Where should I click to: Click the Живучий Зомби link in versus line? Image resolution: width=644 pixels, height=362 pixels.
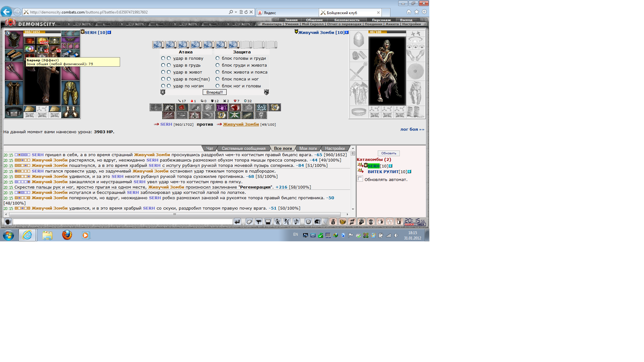(241, 124)
